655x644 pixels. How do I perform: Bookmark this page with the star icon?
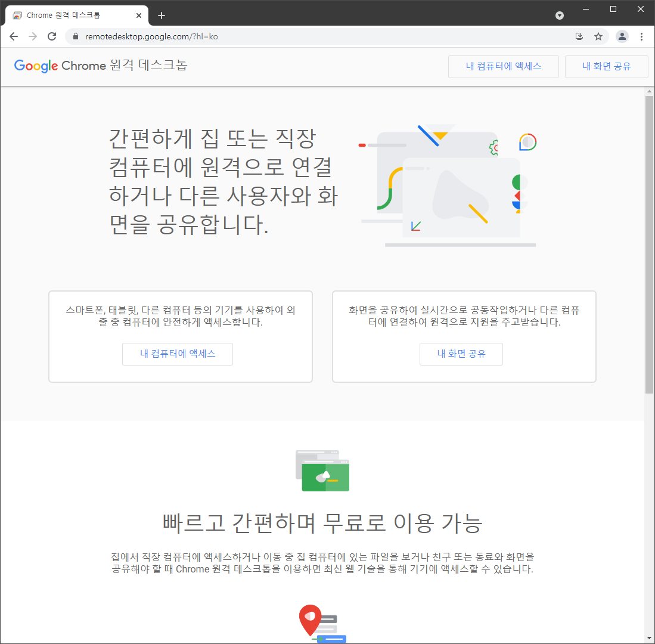[598, 36]
